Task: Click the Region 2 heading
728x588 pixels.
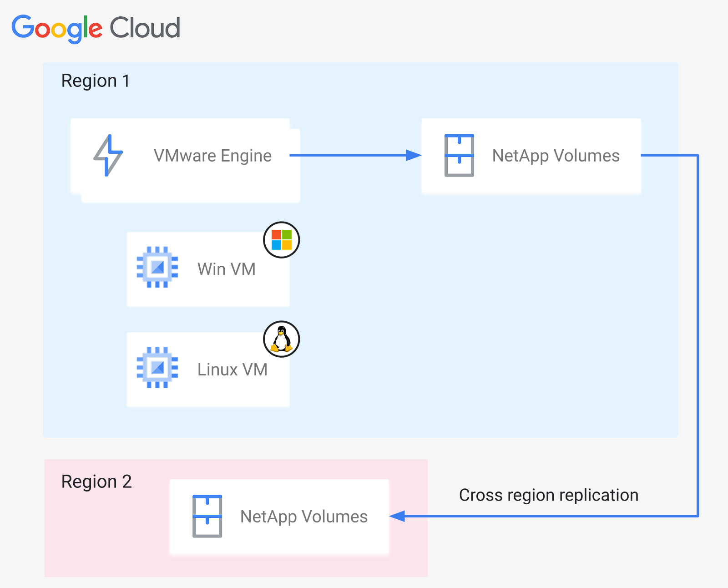Action: click(96, 482)
